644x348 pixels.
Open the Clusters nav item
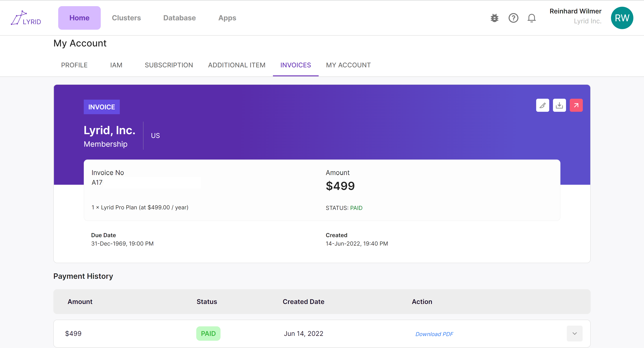126,18
